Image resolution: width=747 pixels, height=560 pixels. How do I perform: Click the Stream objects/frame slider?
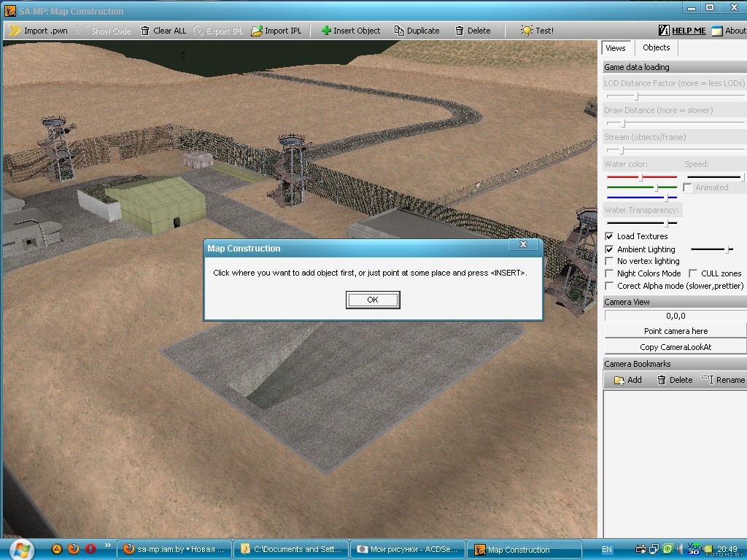point(674,150)
